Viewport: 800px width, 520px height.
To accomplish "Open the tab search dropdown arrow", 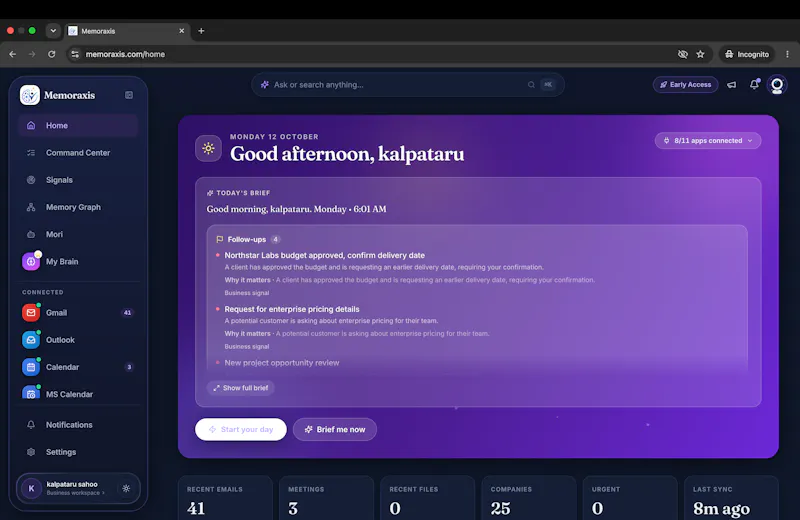I will pos(53,31).
